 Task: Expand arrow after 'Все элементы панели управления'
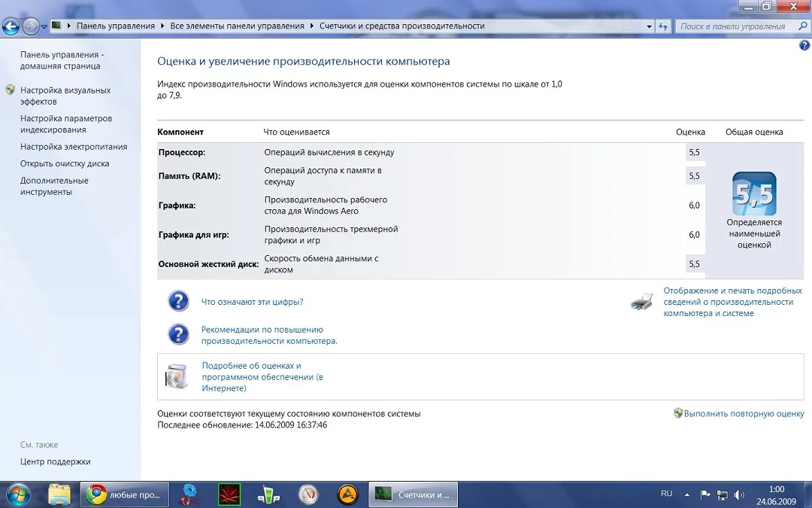(x=312, y=26)
